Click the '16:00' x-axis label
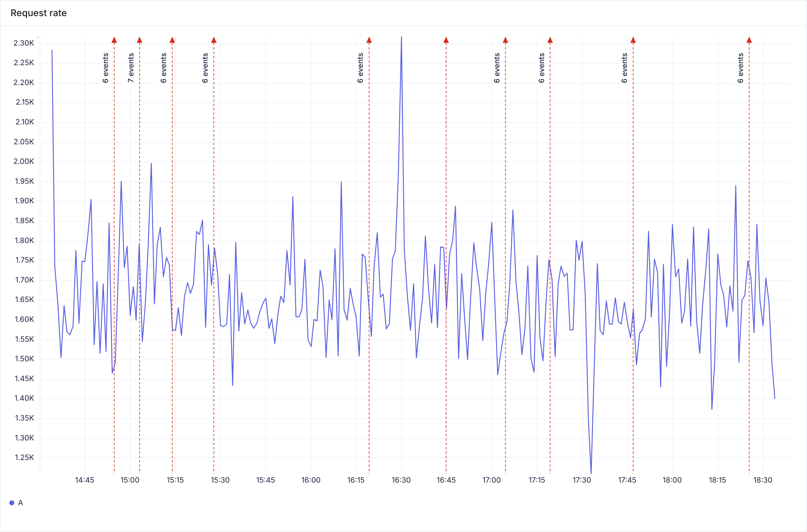Viewport: 807px width, 532px height. pyautogui.click(x=311, y=480)
